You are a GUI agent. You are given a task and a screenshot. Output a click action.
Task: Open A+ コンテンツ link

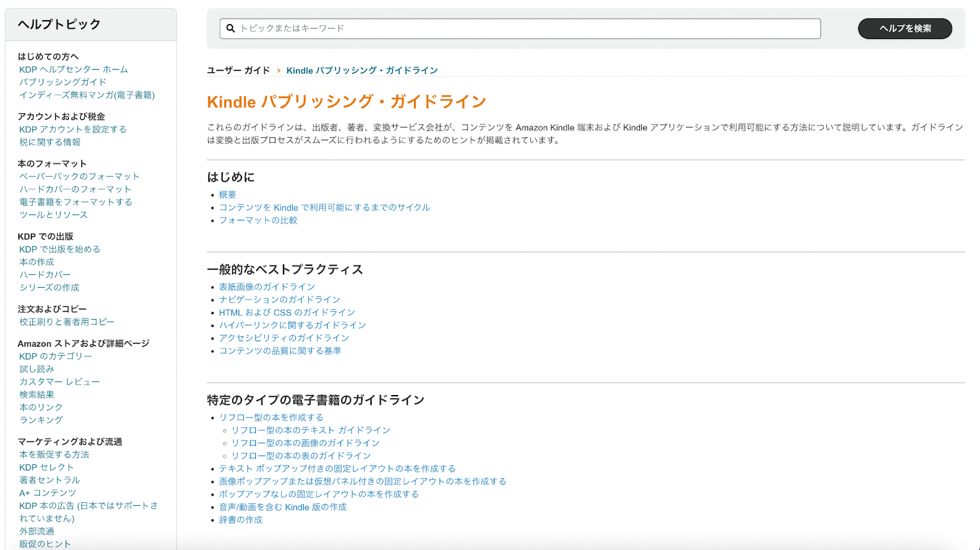pos(48,493)
